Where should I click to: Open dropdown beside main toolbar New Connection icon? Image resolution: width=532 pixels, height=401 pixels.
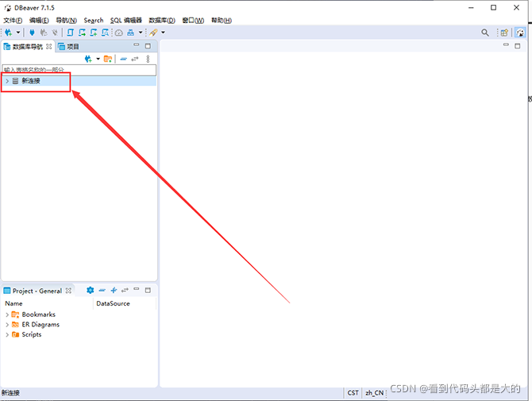[x=18, y=33]
